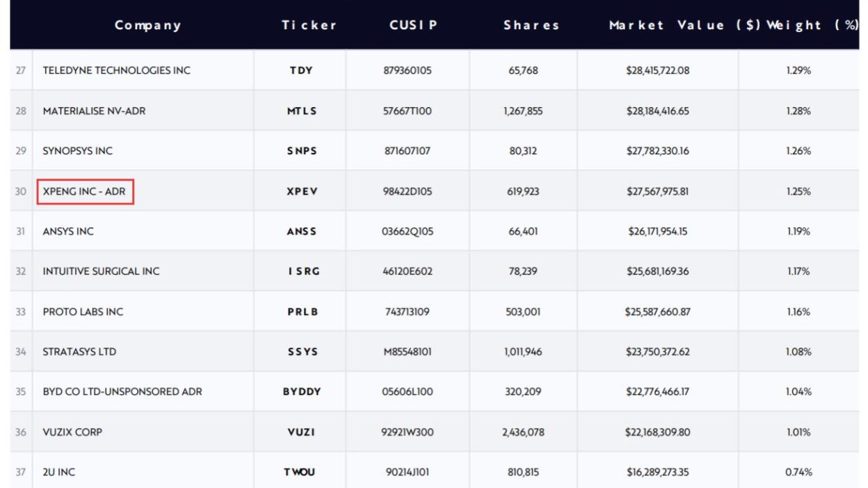Viewport: 868px width, 488px height.
Task: Click weight value 1.04%
Action: [x=798, y=391]
